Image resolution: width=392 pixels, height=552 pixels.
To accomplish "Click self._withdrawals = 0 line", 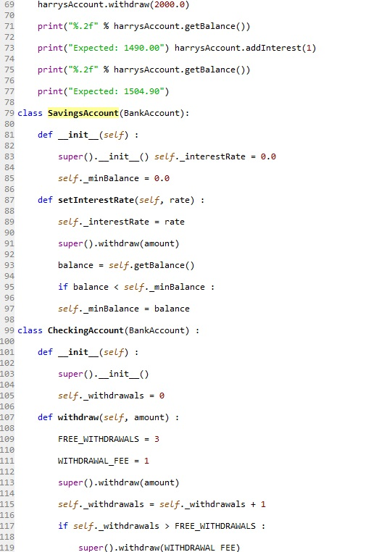I will point(111,396).
